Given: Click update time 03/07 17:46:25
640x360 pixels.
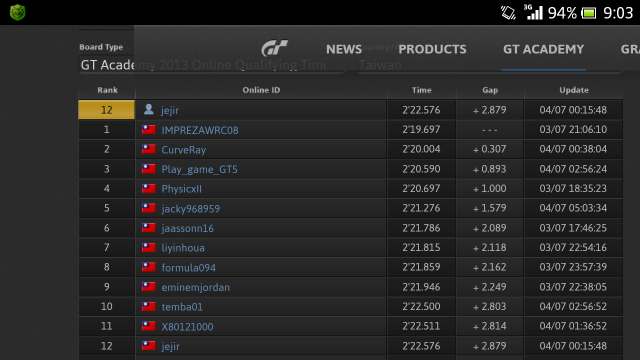Looking at the screenshot, I should click(573, 228).
